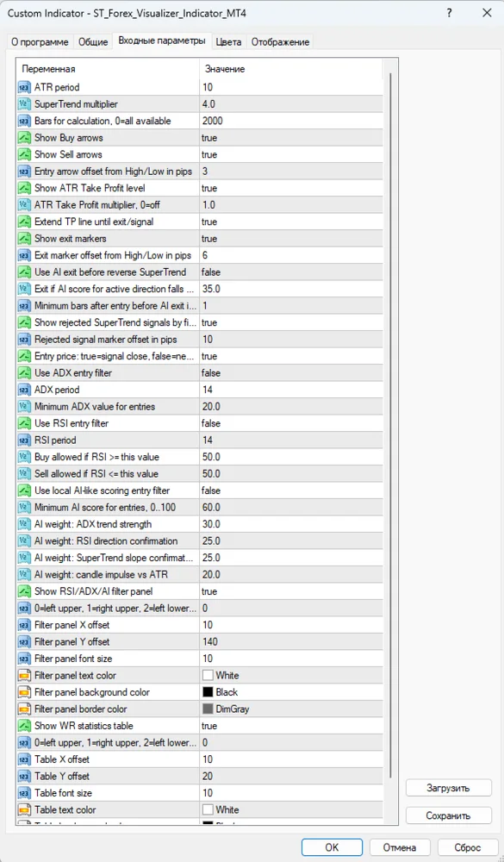Click the color icon beside Filter panel border color

pos(24,709)
